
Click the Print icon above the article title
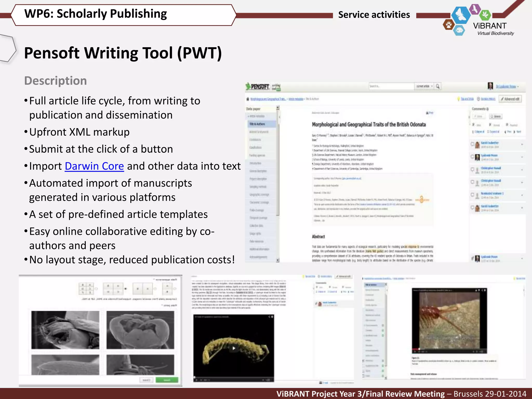click(427, 113)
